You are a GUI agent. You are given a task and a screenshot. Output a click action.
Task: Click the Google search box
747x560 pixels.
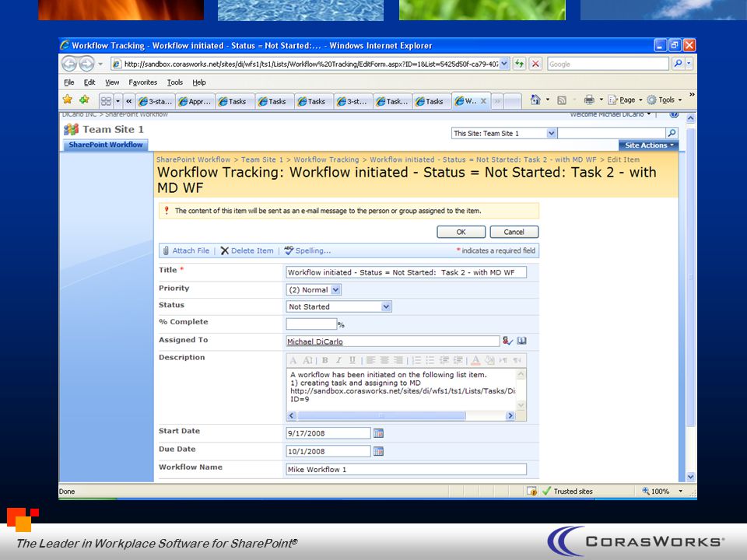(608, 64)
